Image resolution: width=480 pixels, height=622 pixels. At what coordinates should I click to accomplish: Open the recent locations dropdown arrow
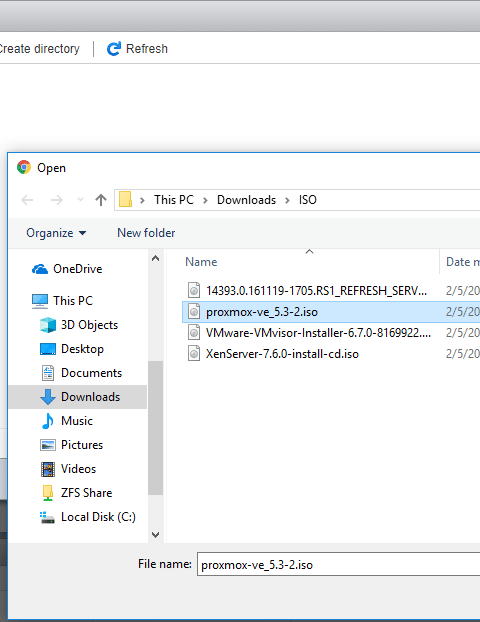pyautogui.click(x=81, y=200)
